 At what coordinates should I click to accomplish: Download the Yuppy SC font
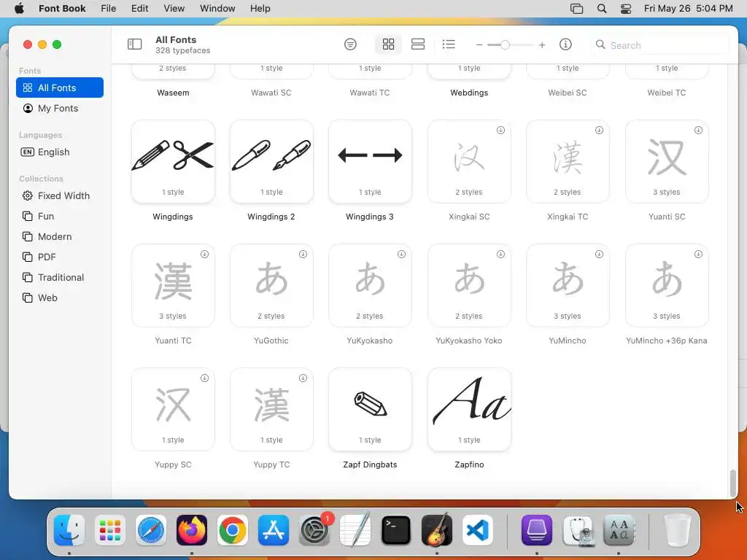tap(204, 378)
